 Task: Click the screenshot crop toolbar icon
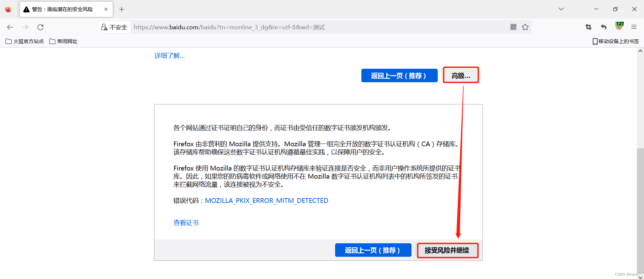[x=588, y=27]
